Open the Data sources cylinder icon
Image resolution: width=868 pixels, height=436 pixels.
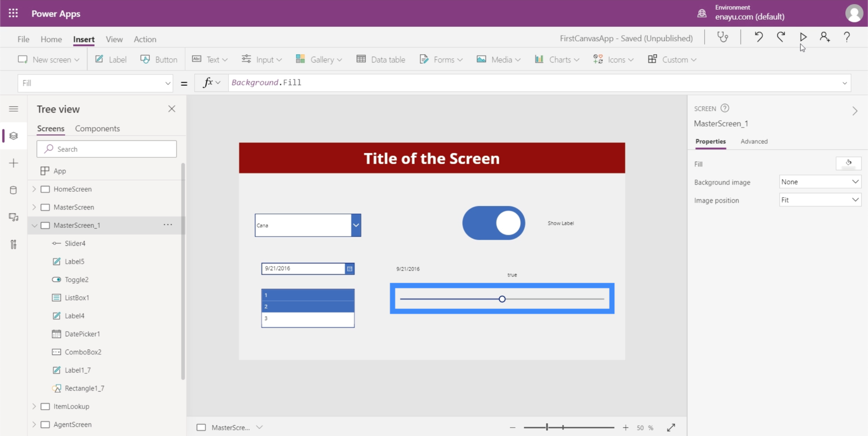pos(13,190)
